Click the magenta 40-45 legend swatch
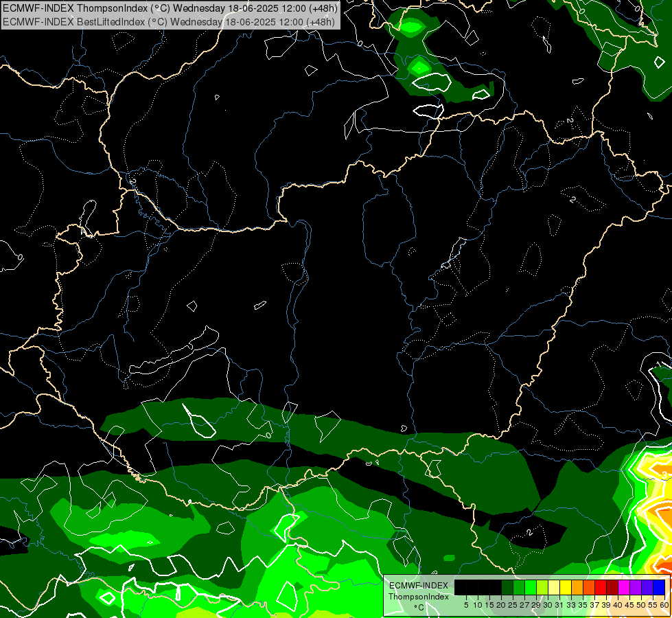 pos(624,588)
